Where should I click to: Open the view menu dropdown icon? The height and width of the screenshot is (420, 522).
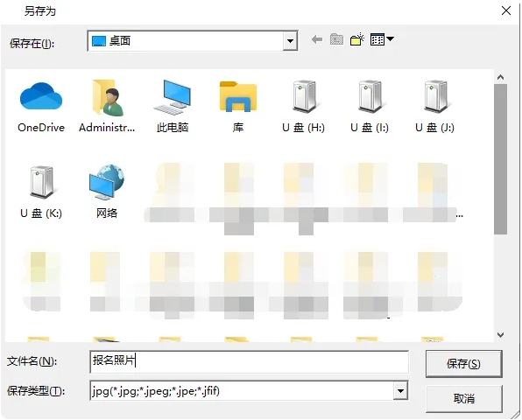click(382, 39)
